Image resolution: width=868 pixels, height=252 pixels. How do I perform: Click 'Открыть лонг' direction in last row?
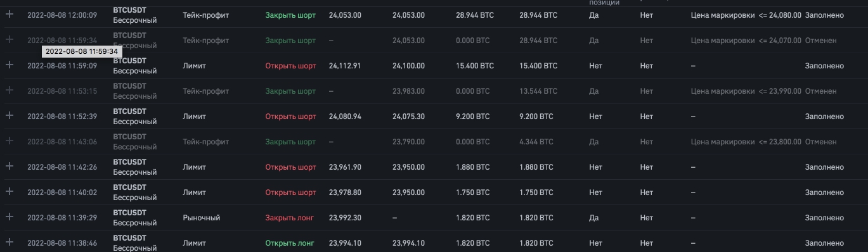click(290, 243)
